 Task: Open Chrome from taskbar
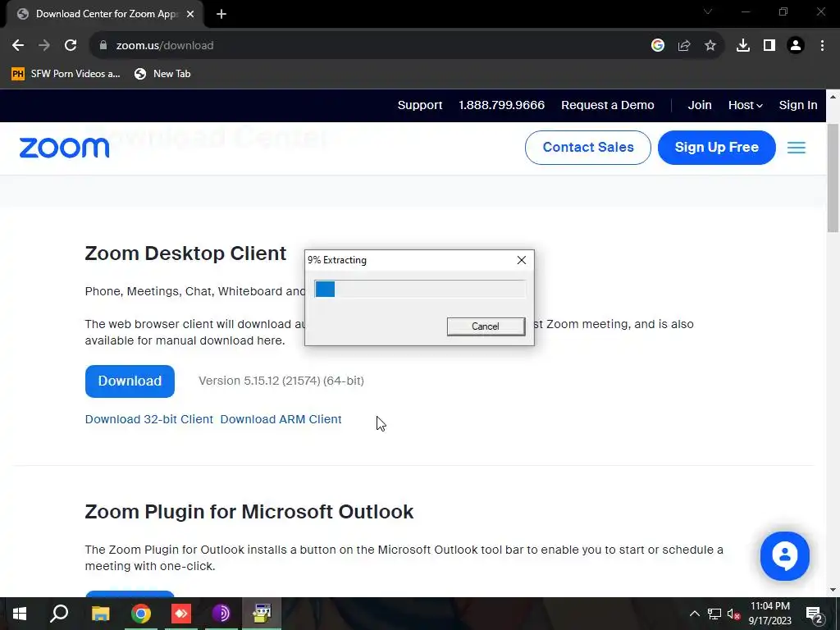pos(141,614)
